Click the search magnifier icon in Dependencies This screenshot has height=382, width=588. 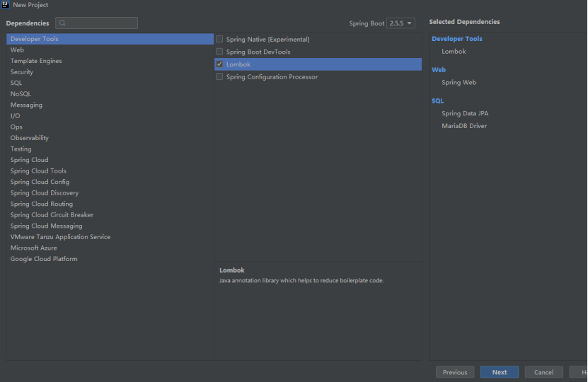(x=62, y=23)
